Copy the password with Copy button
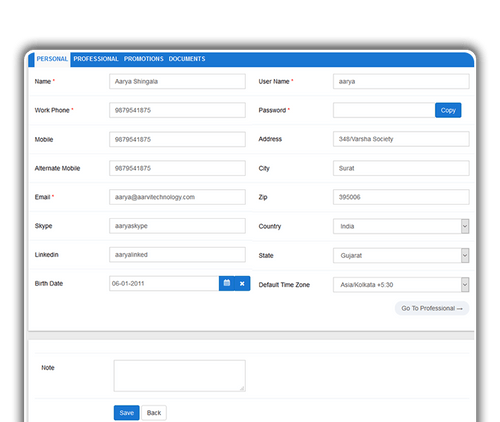Screen dimensions: 500x422 (448, 110)
